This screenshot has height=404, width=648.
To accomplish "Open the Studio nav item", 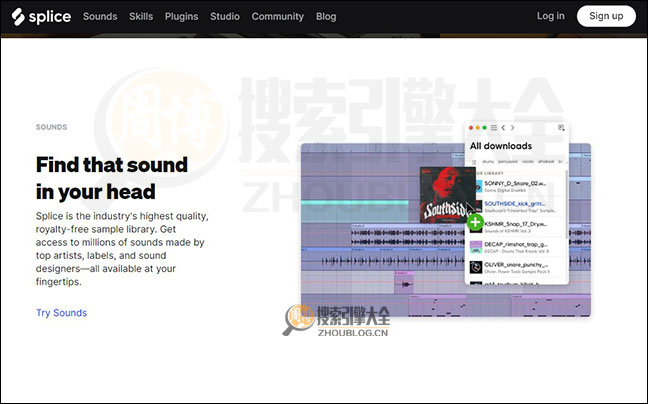I will (x=225, y=17).
